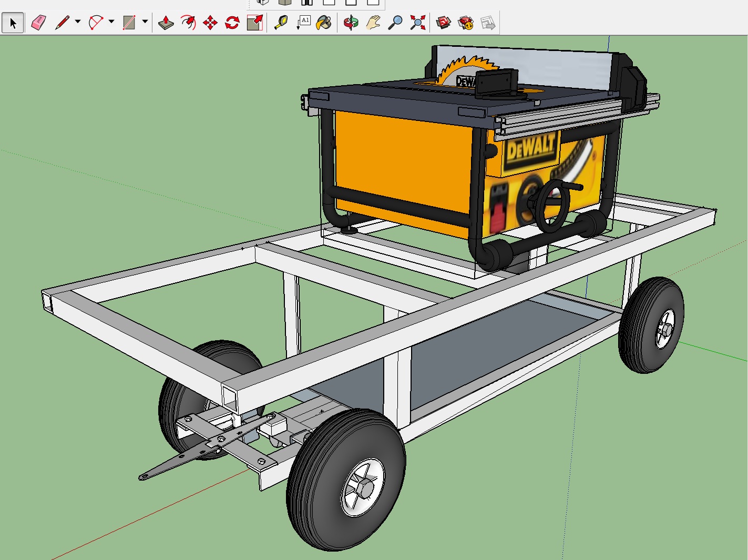748x560 pixels.
Task: Expand the Arc tool dropdown arrow
Action: [x=111, y=22]
